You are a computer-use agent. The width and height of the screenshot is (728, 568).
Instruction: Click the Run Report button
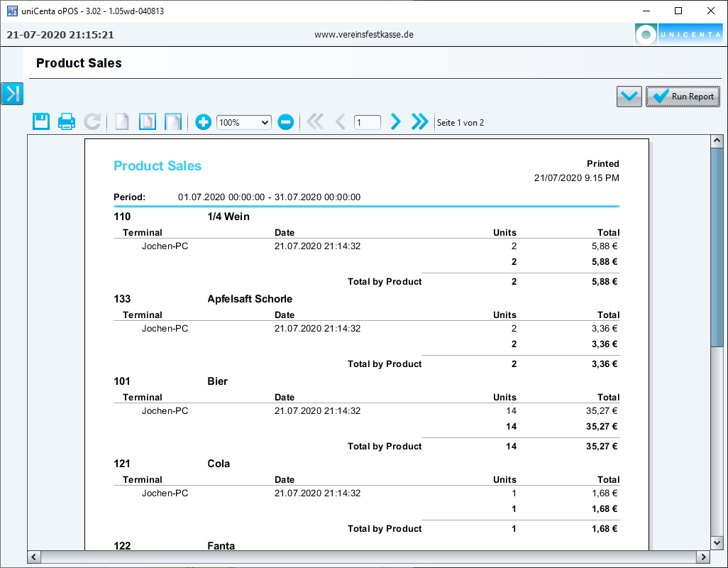coord(683,97)
